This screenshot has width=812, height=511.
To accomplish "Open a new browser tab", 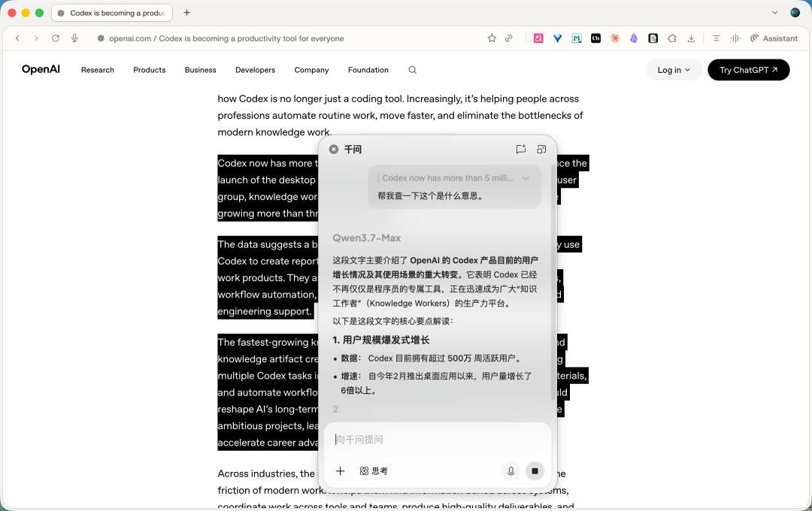I will pos(187,13).
